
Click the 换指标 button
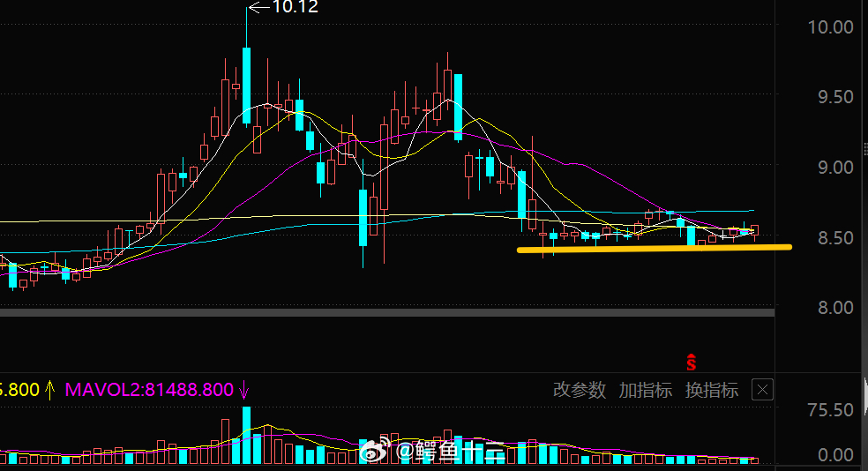tap(712, 390)
